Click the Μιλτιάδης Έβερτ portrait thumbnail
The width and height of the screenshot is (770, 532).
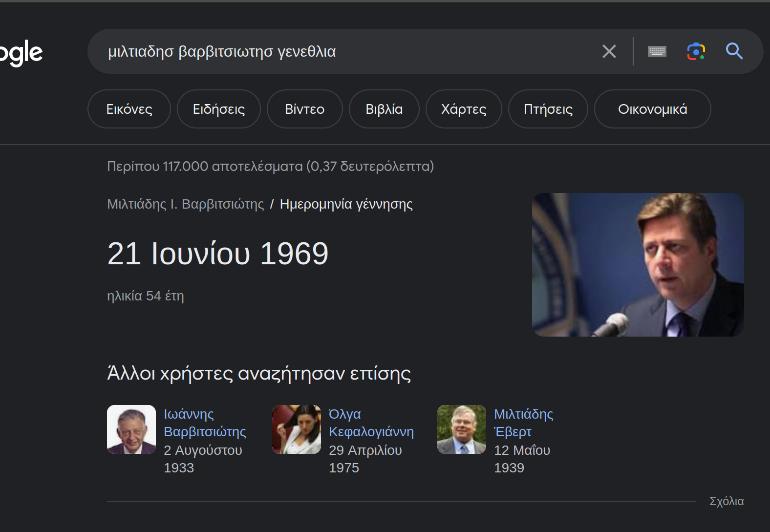[462, 429]
